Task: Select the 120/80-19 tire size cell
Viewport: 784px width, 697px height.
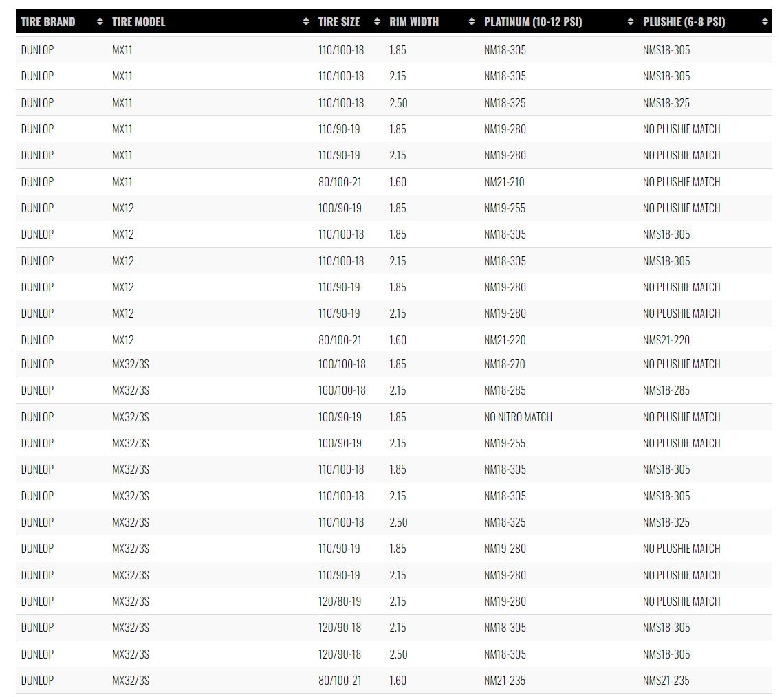Action: point(339,601)
